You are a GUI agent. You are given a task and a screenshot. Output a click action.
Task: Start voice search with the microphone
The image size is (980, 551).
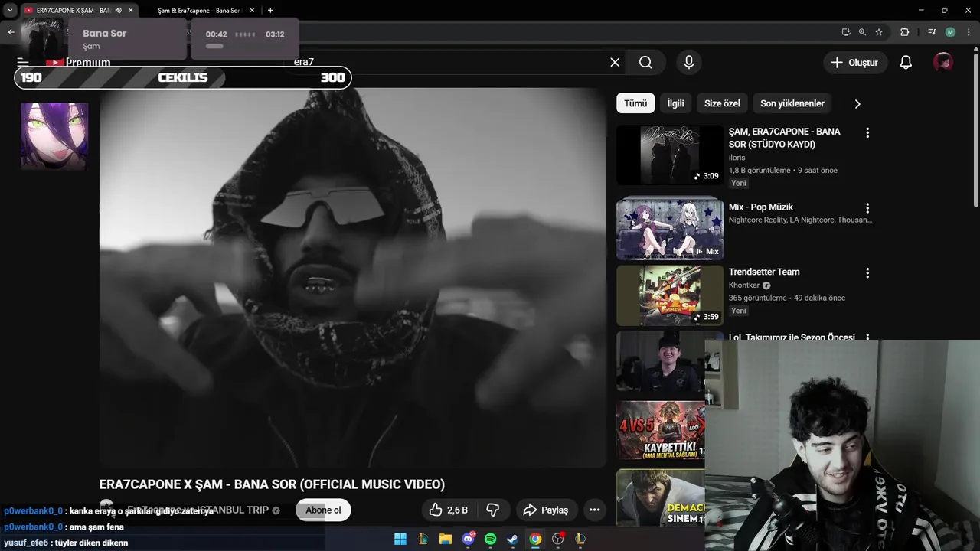point(688,63)
